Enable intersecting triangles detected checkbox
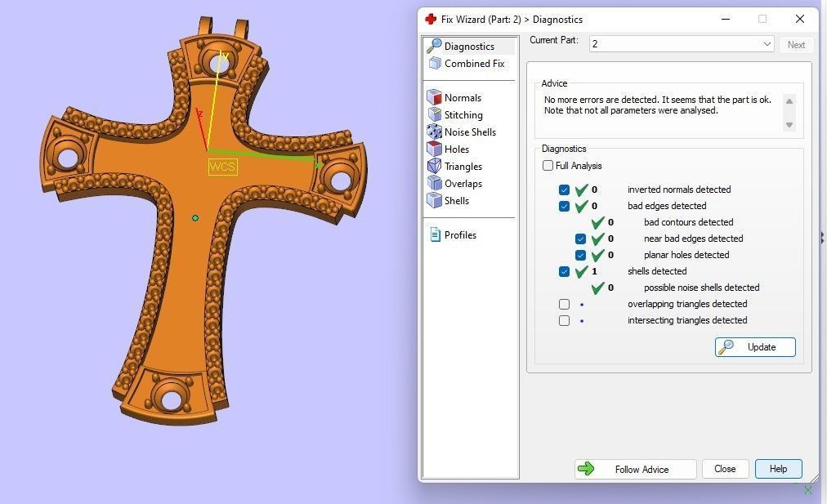Image resolution: width=827 pixels, height=504 pixels. pos(565,320)
